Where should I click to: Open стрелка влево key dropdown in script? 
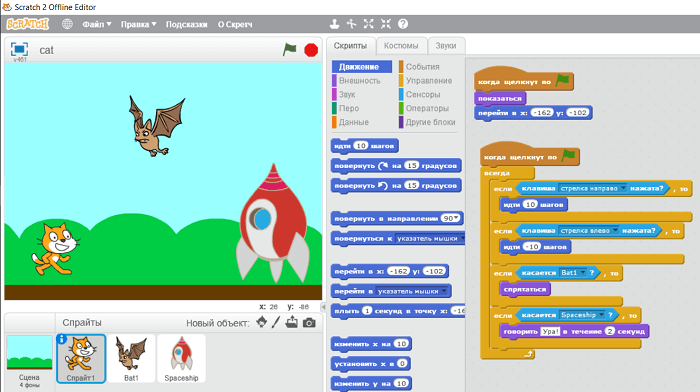click(x=615, y=230)
